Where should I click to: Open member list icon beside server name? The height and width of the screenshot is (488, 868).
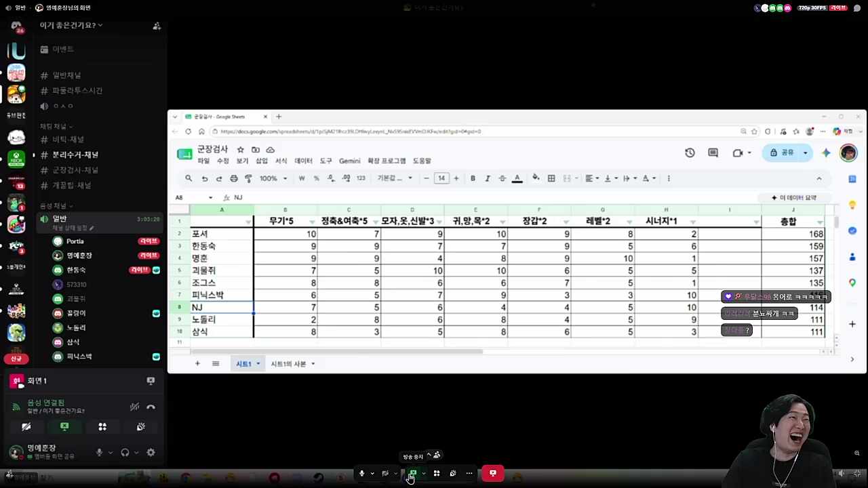point(157,26)
